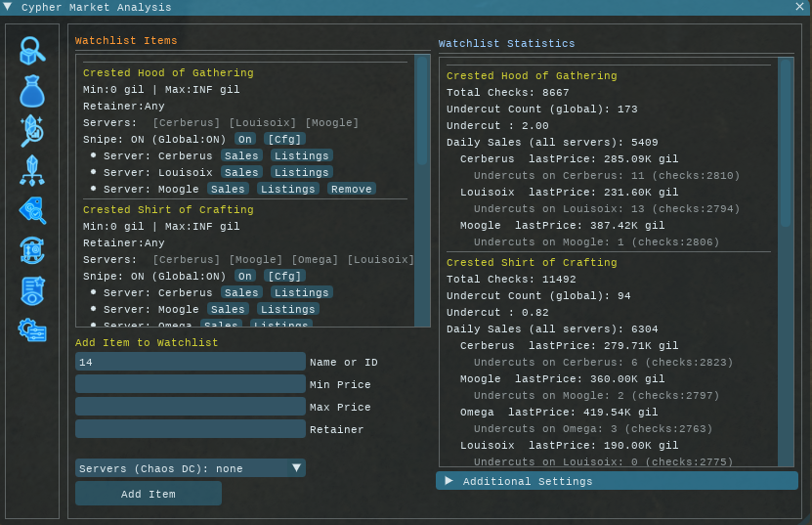Toggle snipe On for Crested Hood of Gathering
This screenshot has height=525, width=812.
244,139
